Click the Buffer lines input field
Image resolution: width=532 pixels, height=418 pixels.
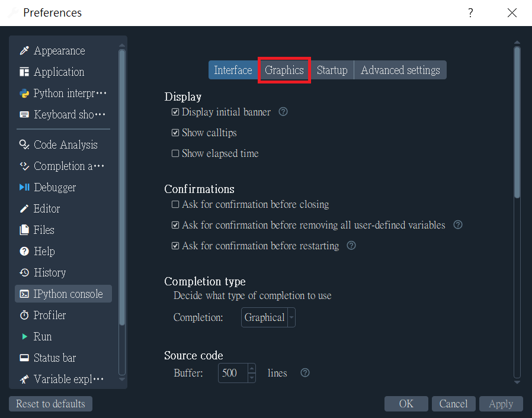tap(233, 373)
